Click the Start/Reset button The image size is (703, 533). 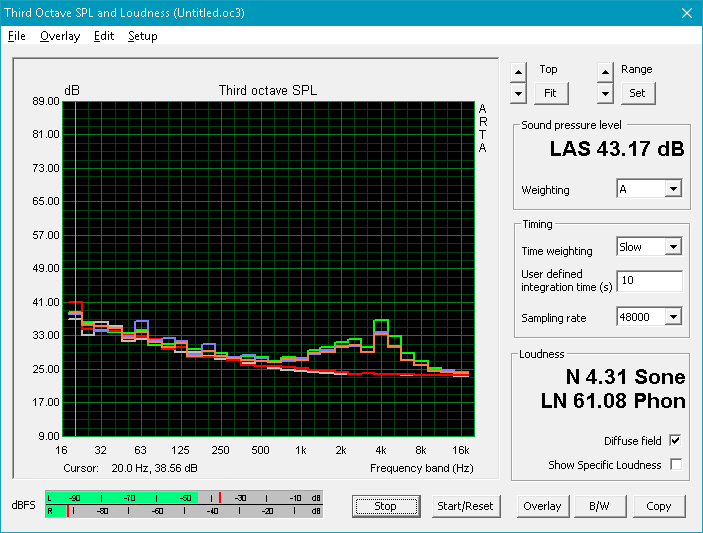pos(465,506)
